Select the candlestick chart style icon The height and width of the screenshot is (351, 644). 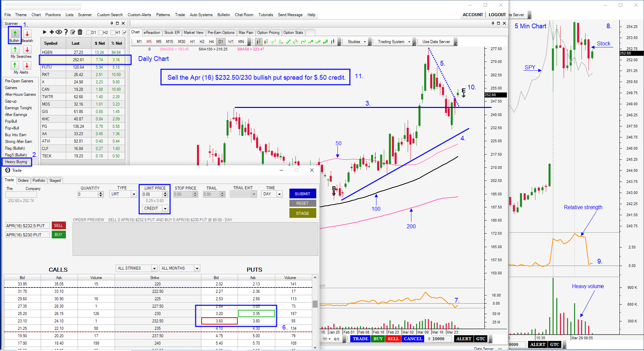tap(258, 42)
